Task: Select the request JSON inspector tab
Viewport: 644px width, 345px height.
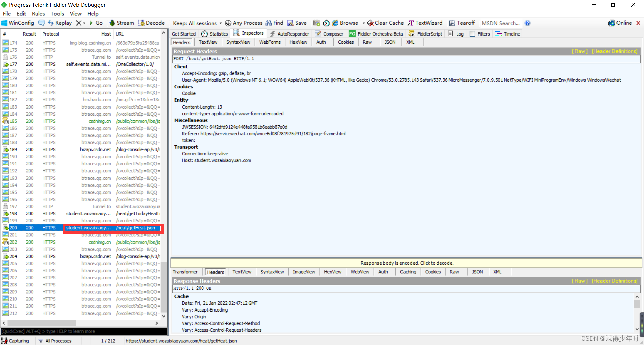Action: pyautogui.click(x=390, y=42)
